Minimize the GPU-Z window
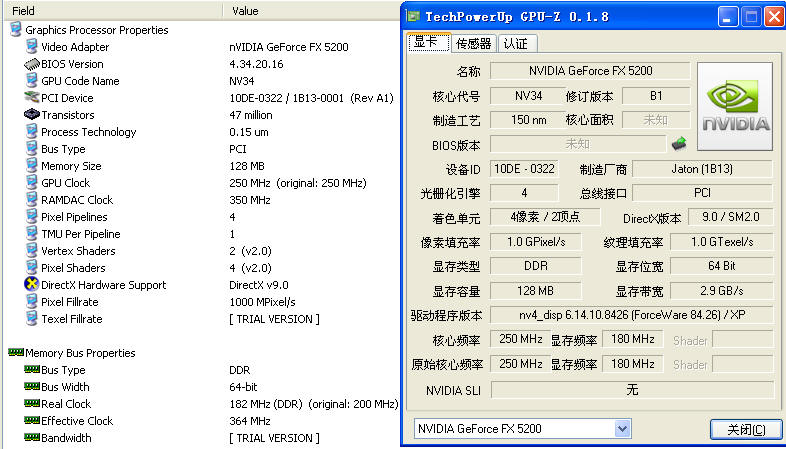Screen dimensions: 786x449 pos(728,18)
